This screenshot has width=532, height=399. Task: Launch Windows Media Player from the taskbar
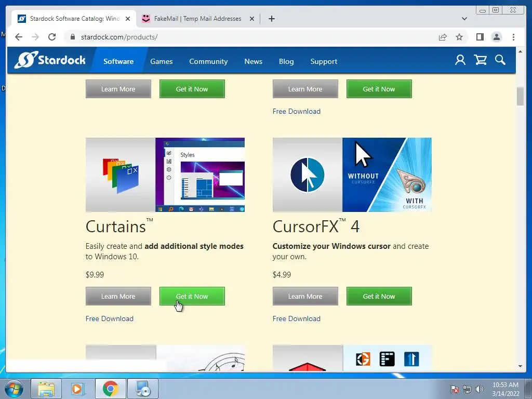pos(78,389)
